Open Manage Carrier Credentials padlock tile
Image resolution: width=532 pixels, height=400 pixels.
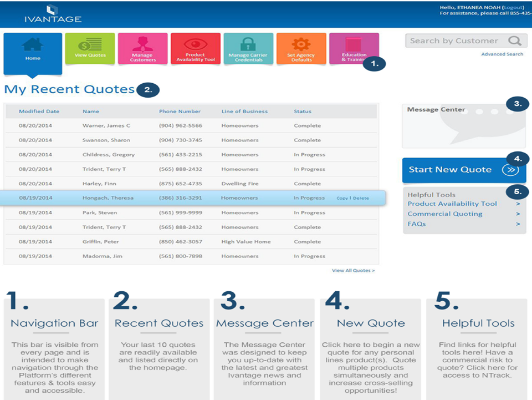[248, 48]
